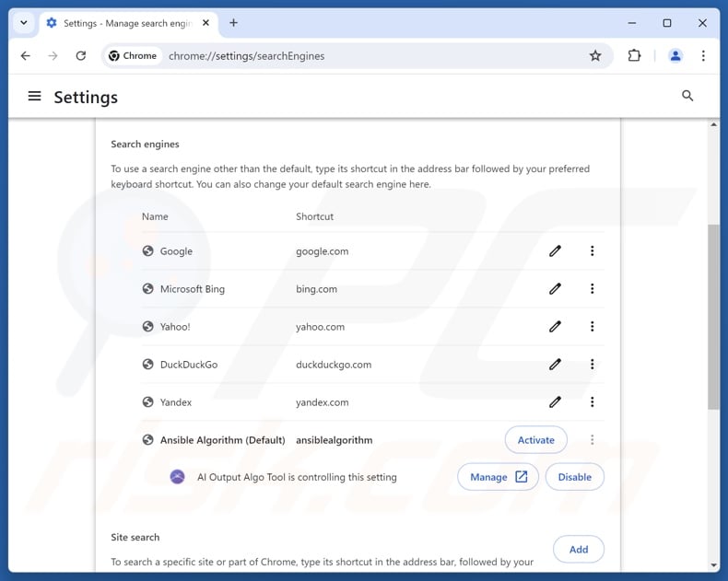Viewport: 728px width, 581px height.
Task: Open the tab search dropdown
Action: click(x=24, y=23)
